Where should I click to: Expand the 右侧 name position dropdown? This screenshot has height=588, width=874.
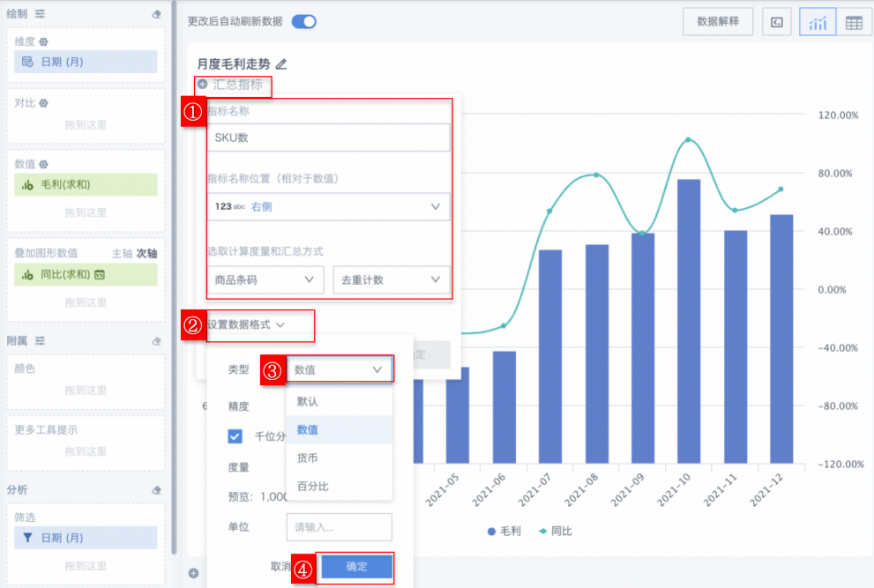tap(328, 206)
